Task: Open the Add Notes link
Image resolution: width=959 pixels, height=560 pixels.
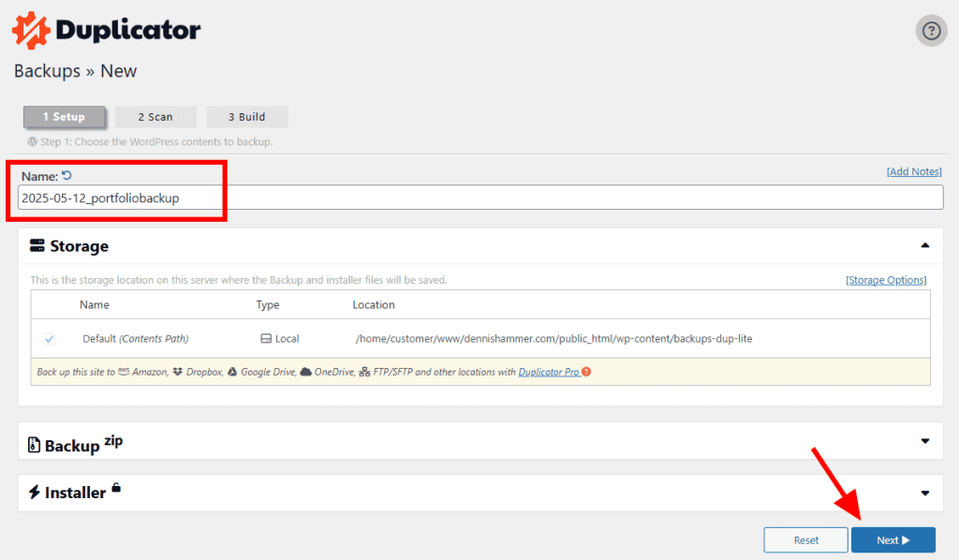Action: click(914, 171)
